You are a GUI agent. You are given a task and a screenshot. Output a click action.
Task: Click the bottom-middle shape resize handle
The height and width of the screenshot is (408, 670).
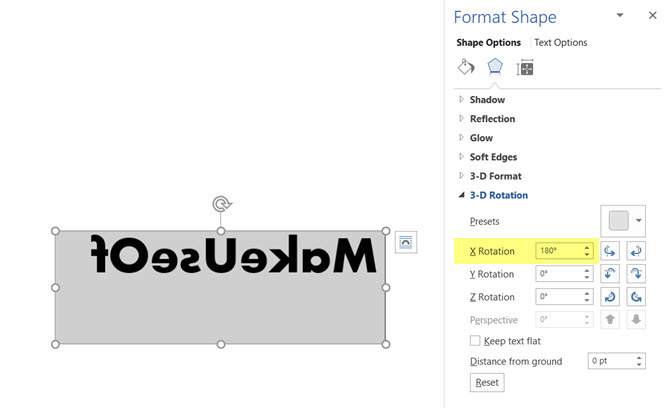(220, 344)
